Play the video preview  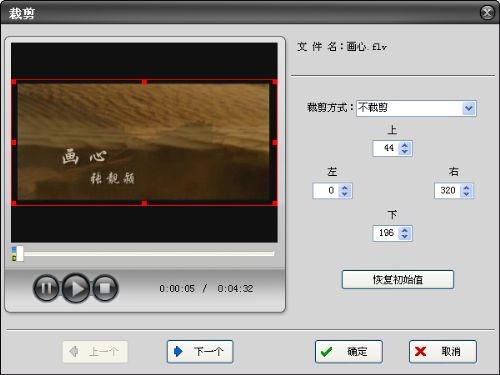(x=76, y=288)
